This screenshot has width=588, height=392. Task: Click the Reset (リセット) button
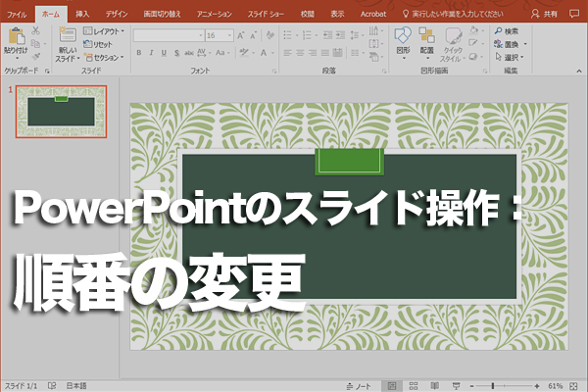(x=98, y=44)
